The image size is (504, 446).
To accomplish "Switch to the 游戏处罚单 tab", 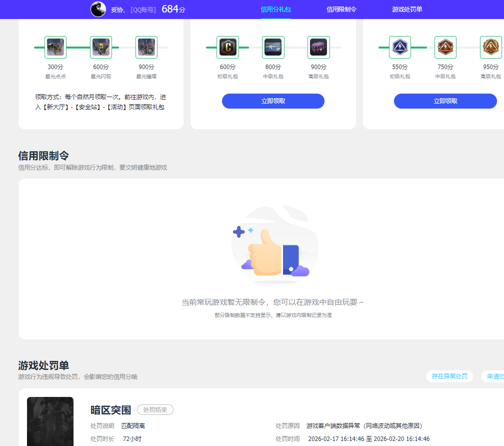I will (407, 10).
